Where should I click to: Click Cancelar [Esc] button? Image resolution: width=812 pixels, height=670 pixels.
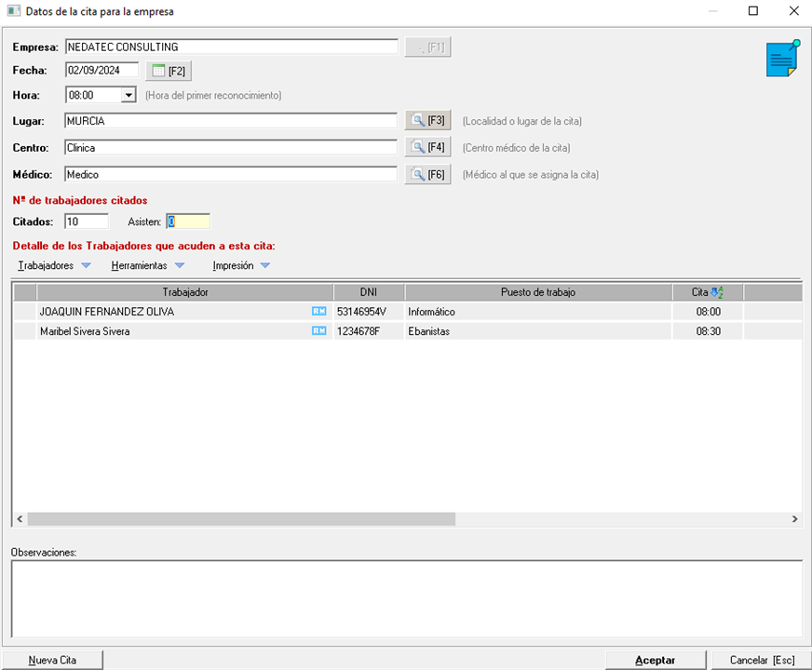pyautogui.click(x=762, y=660)
